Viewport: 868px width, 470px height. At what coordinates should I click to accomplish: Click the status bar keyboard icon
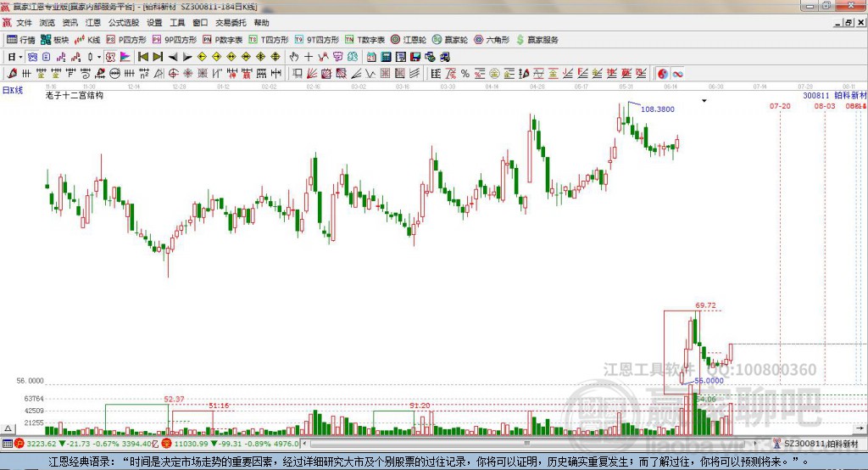pos(7,444)
